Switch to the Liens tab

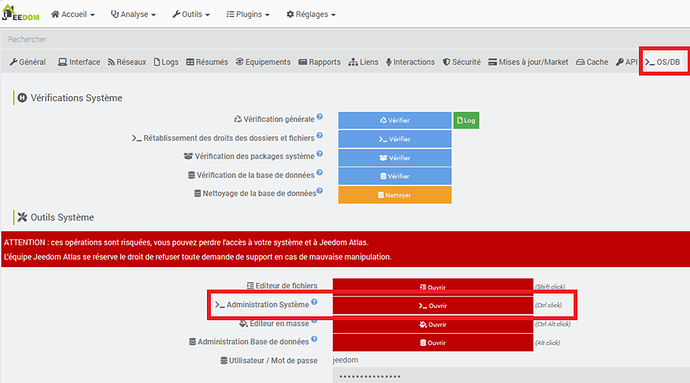coord(363,62)
